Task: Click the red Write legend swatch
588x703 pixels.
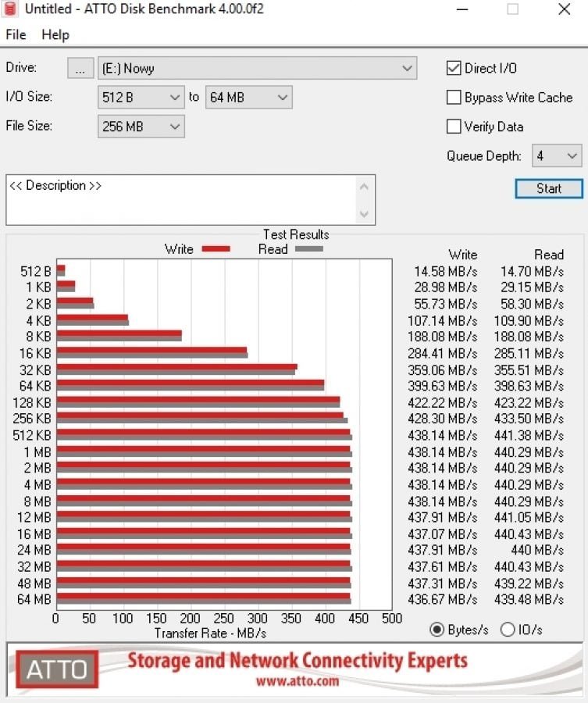Action: pyautogui.click(x=216, y=249)
